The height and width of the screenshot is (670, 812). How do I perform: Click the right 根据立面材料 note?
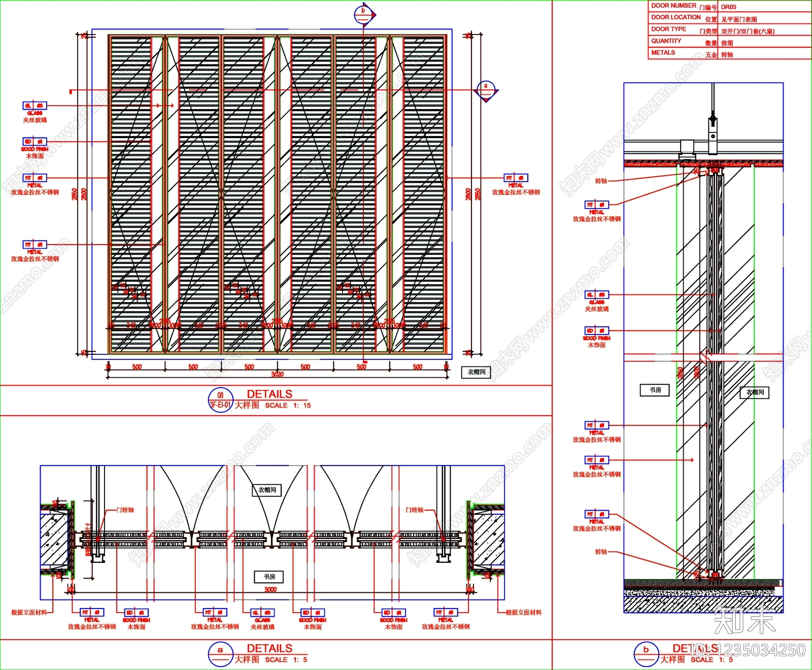pyautogui.click(x=524, y=613)
